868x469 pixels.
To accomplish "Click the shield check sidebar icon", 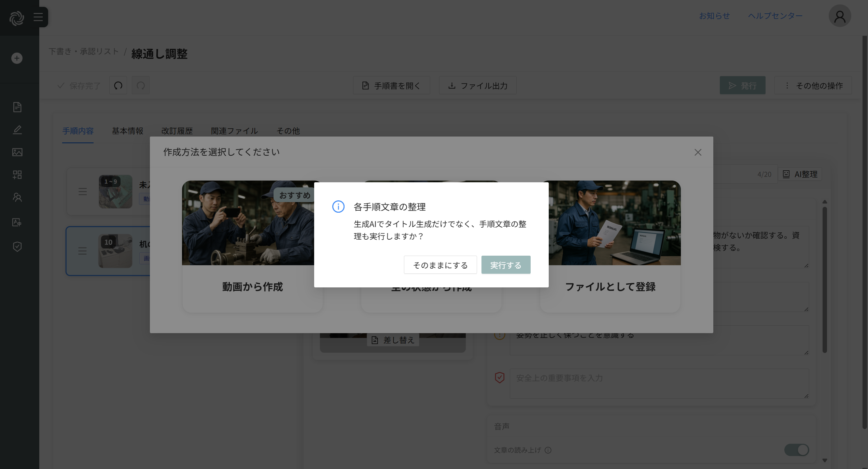I will tap(17, 246).
